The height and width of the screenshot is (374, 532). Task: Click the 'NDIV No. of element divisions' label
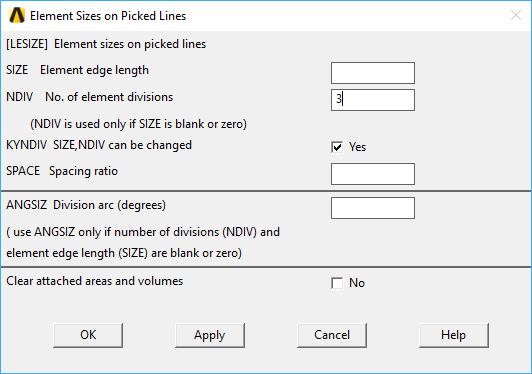[x=90, y=97]
